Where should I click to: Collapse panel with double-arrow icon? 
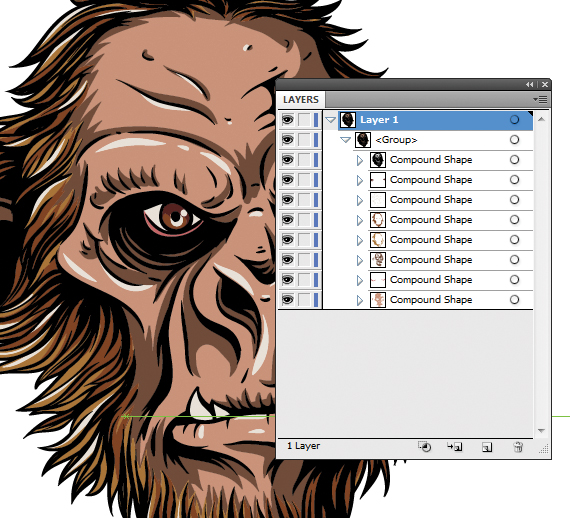click(529, 84)
